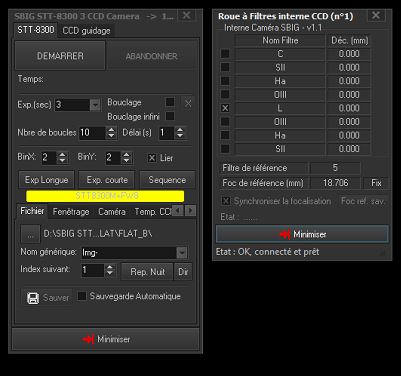Image resolution: width=401 pixels, height=376 pixels.
Task: Click the Sequence button
Action: pyautogui.click(x=167, y=180)
